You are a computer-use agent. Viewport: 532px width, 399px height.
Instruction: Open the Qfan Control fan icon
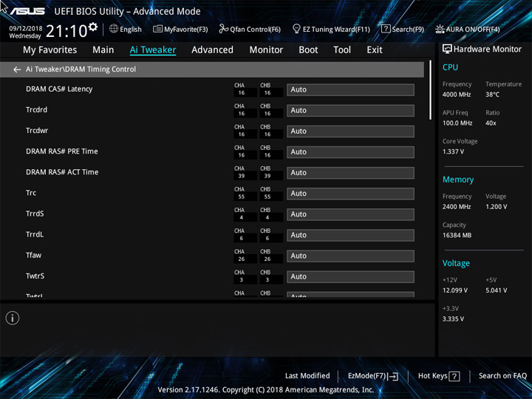(223, 29)
